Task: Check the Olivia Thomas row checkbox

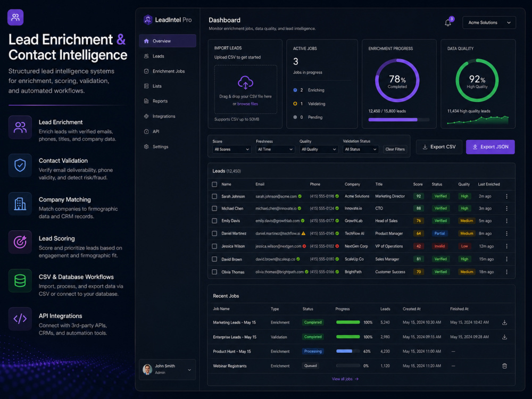Action: (x=214, y=272)
